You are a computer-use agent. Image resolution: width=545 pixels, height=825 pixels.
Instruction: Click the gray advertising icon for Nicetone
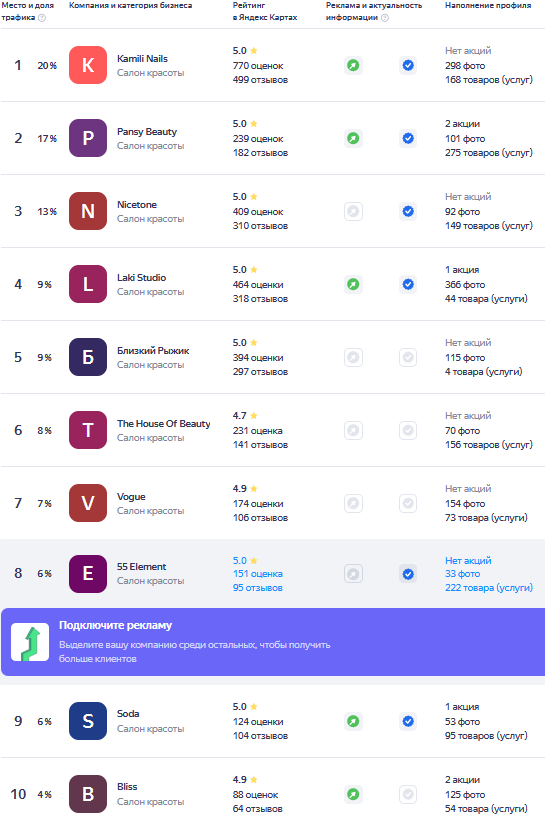pyautogui.click(x=354, y=212)
